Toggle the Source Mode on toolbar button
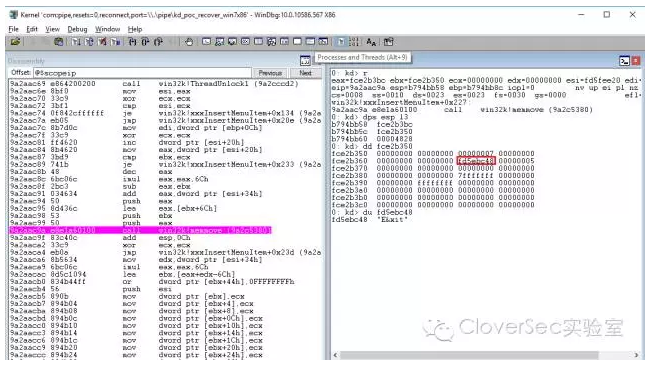Viewport: 647px width, 369px height. click(x=341, y=42)
